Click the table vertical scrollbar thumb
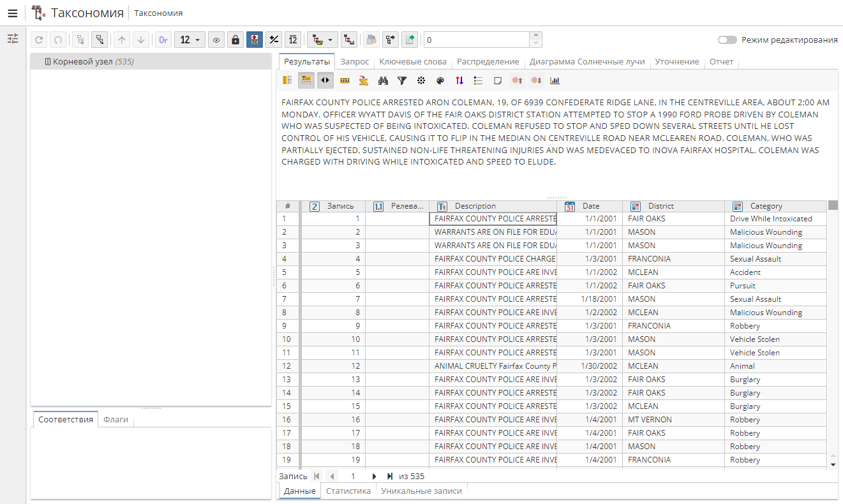This screenshot has width=843, height=504. coord(833,205)
